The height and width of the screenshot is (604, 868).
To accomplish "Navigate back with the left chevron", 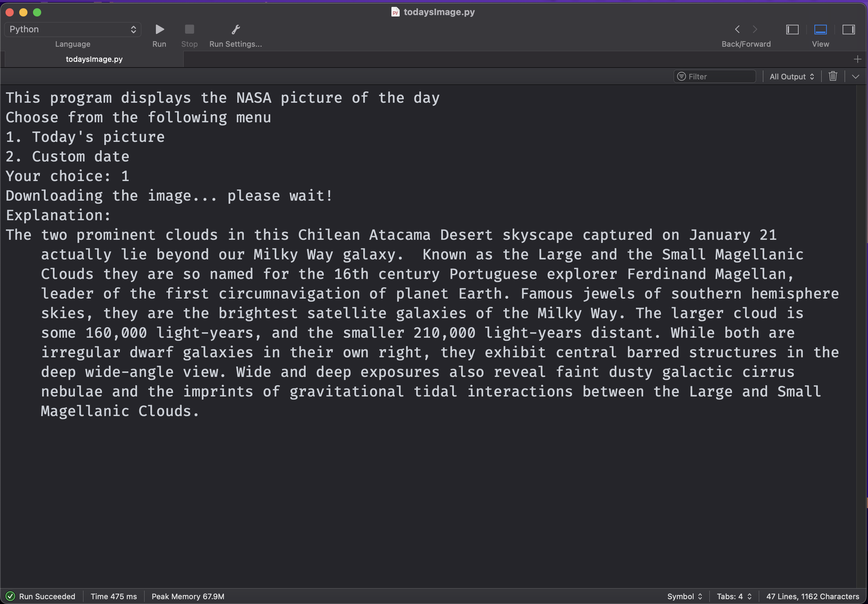I will pyautogui.click(x=737, y=30).
